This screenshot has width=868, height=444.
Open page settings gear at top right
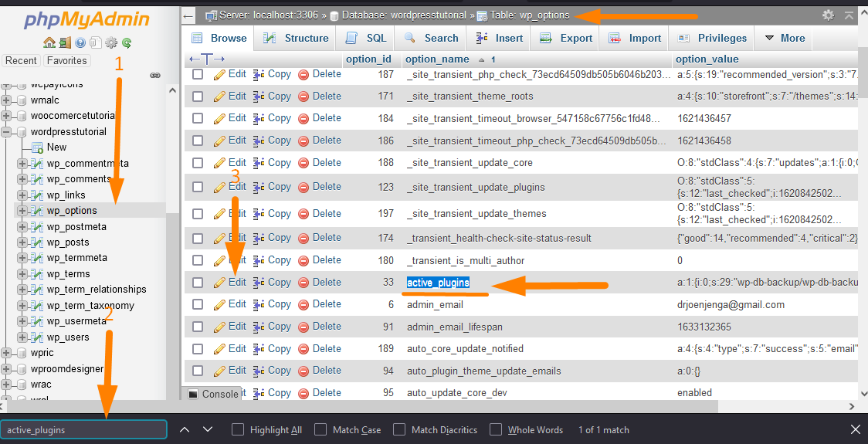828,15
